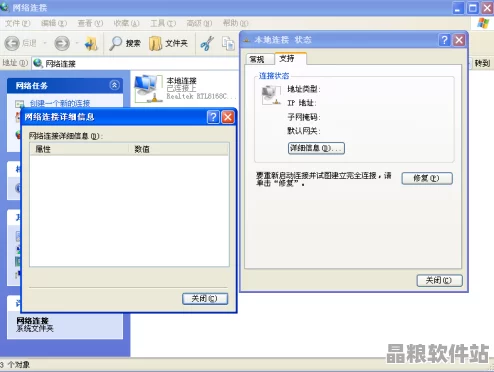Click the 修复(P) repair button

tap(427, 178)
